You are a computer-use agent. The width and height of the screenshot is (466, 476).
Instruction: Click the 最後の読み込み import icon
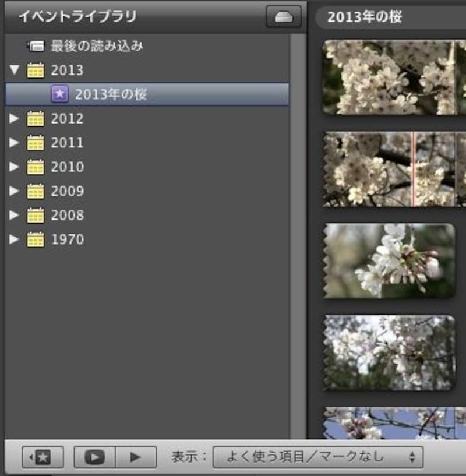click(x=35, y=45)
